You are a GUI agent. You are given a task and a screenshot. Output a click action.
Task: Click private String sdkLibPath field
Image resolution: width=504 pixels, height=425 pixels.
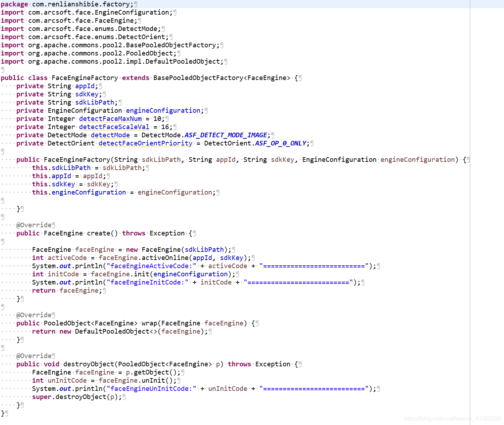point(67,102)
